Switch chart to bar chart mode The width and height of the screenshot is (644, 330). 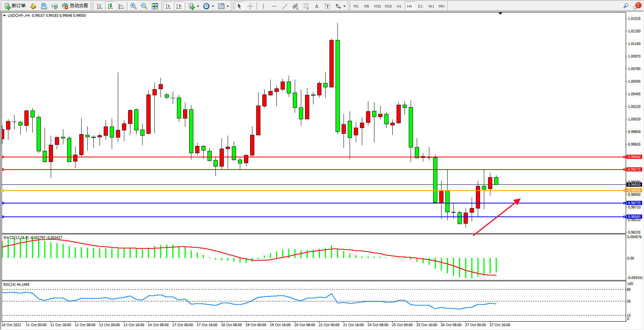100,6
